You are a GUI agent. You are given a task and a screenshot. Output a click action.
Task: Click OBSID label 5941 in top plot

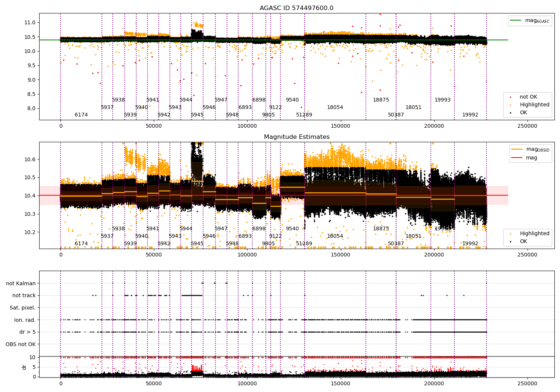pyautogui.click(x=153, y=100)
